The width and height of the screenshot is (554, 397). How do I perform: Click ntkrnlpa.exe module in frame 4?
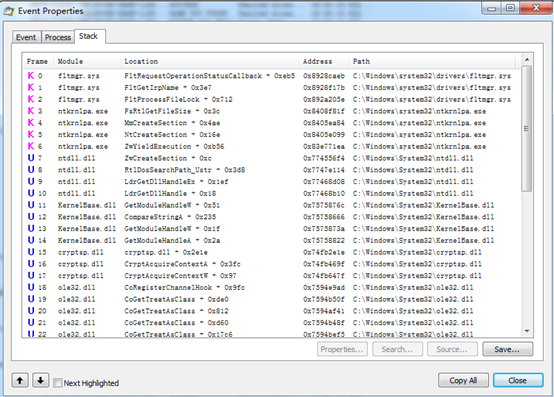coord(83,123)
